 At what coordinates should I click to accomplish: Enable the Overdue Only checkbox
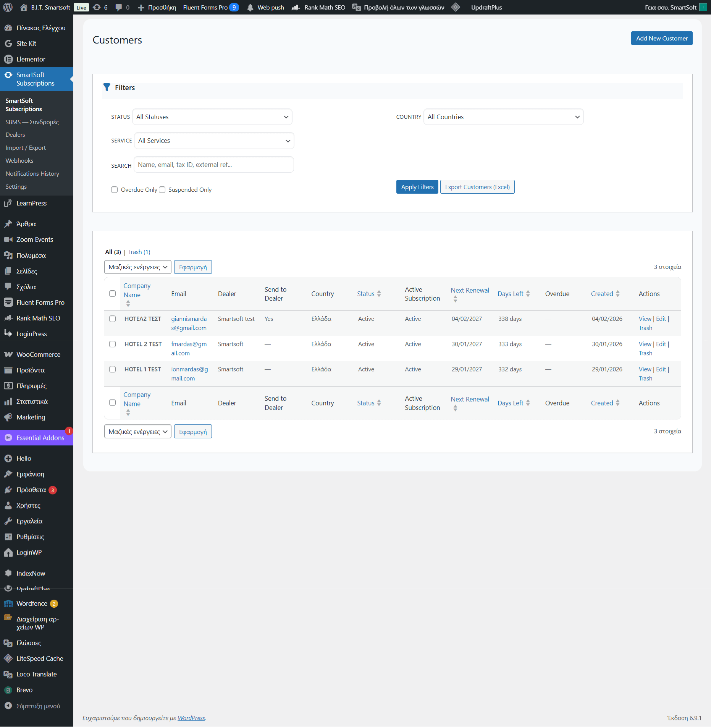pos(114,190)
